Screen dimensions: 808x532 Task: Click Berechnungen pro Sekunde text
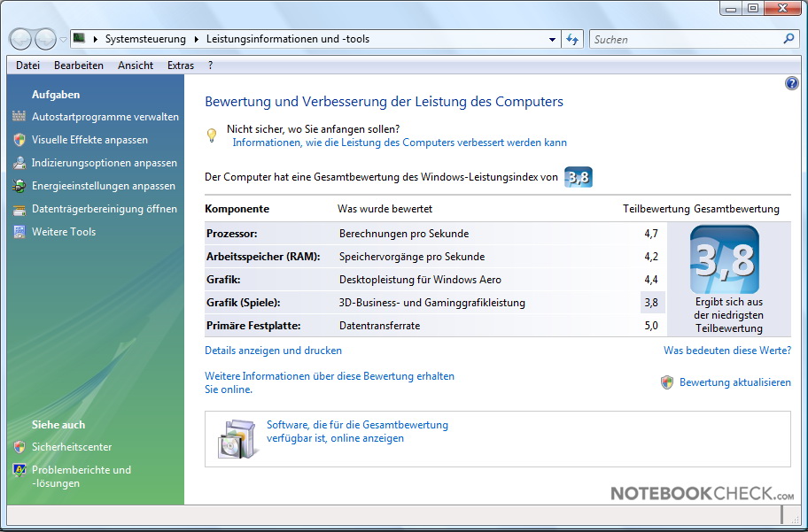(x=404, y=234)
